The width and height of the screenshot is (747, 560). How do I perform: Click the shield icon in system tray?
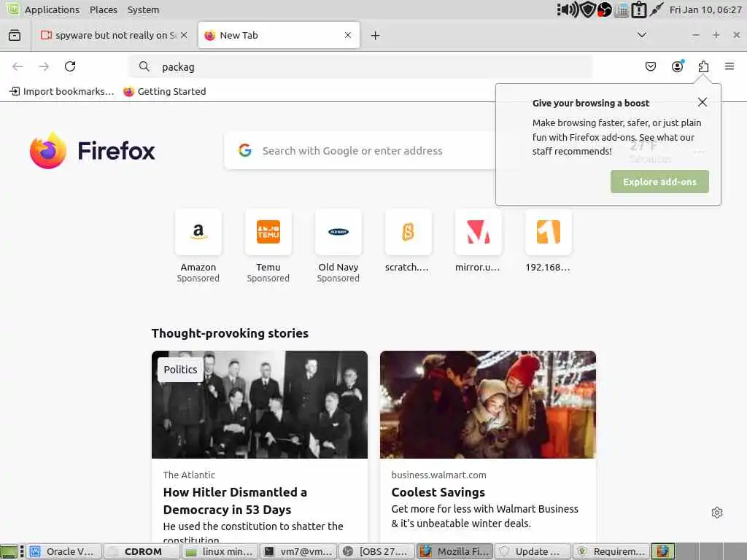pyautogui.click(x=588, y=9)
